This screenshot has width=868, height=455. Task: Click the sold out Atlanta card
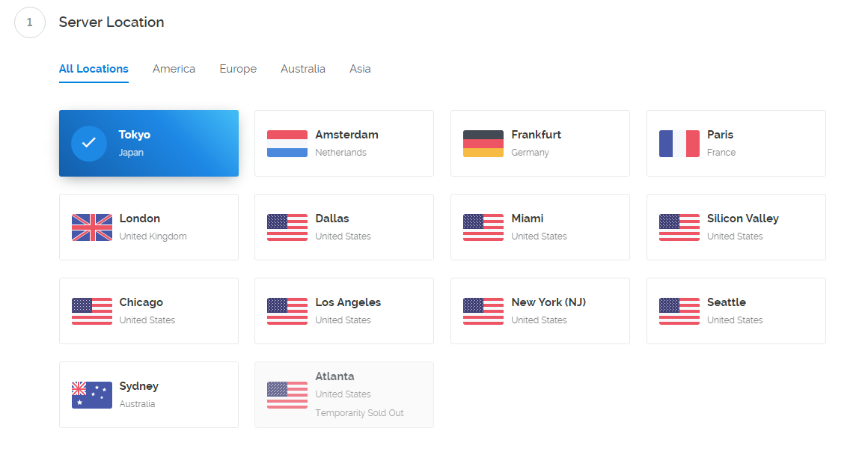(344, 395)
